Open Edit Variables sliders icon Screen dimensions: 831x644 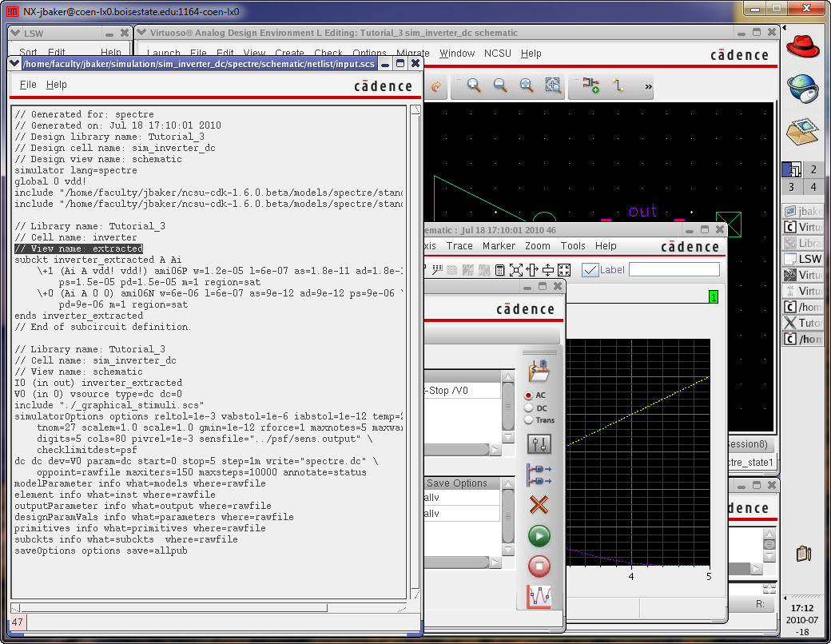(539, 444)
